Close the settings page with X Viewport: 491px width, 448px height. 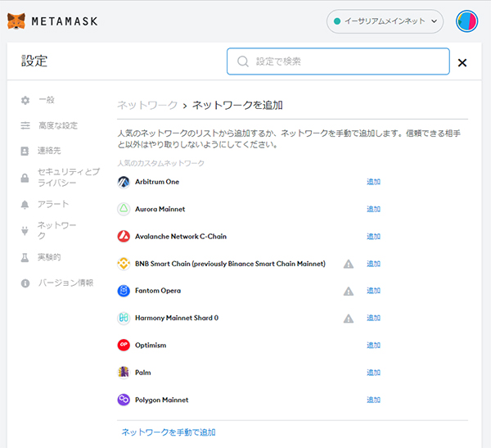(x=462, y=63)
